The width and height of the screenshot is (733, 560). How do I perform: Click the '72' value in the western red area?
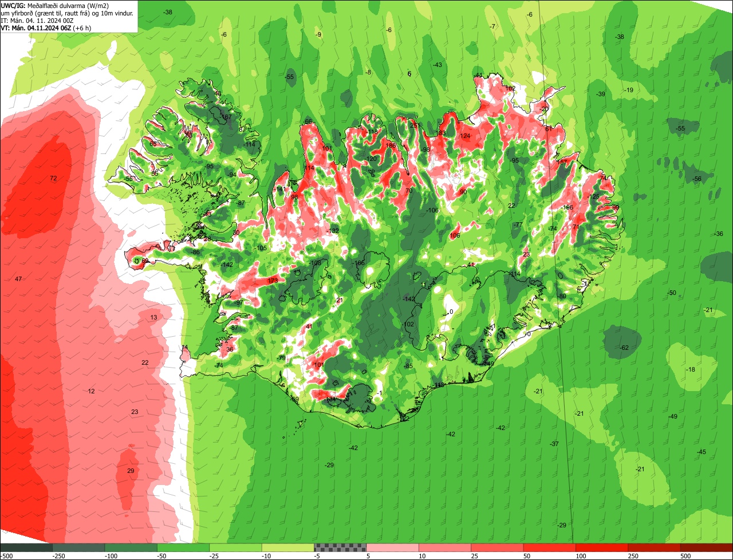[x=53, y=179]
